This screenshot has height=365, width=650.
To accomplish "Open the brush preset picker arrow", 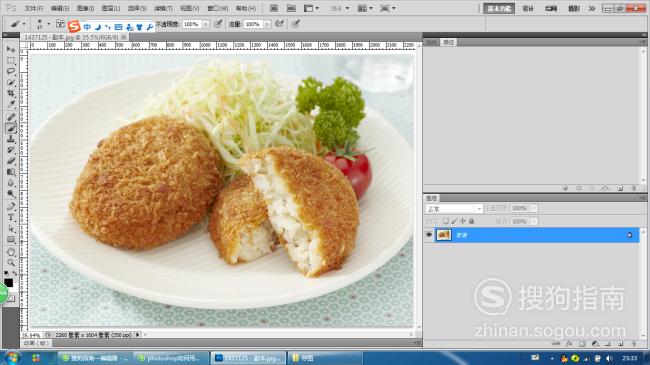I will click(x=49, y=24).
